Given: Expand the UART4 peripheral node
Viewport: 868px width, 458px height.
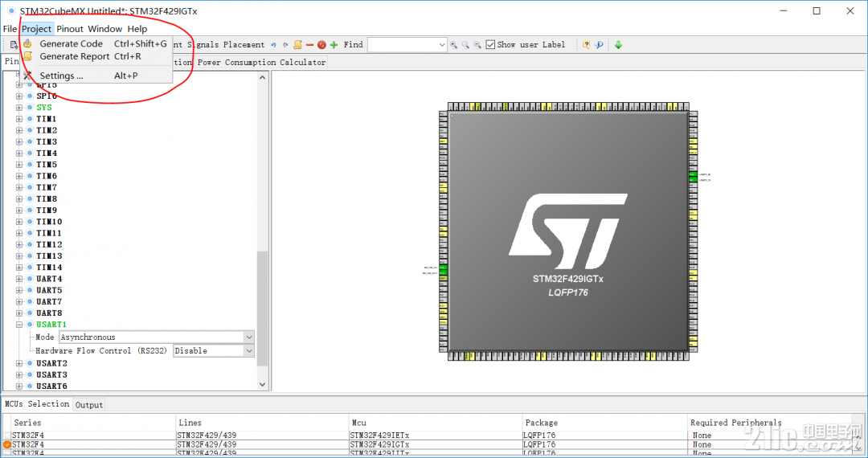Looking at the screenshot, I should (x=19, y=279).
